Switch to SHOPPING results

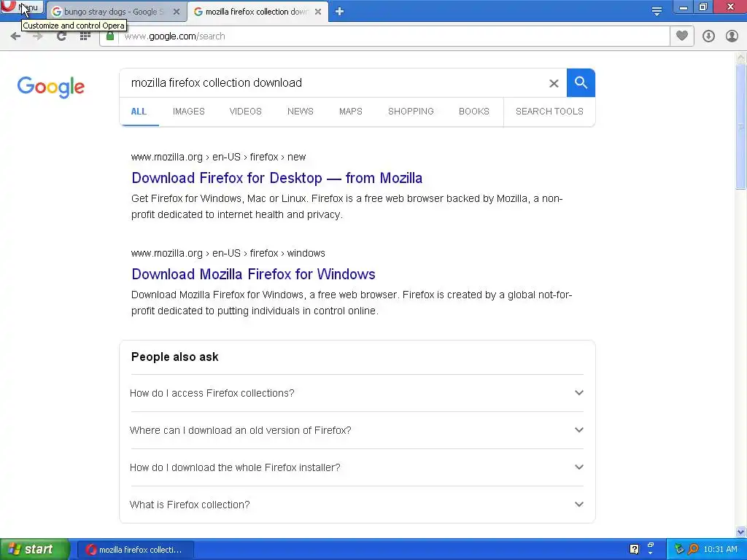click(411, 112)
